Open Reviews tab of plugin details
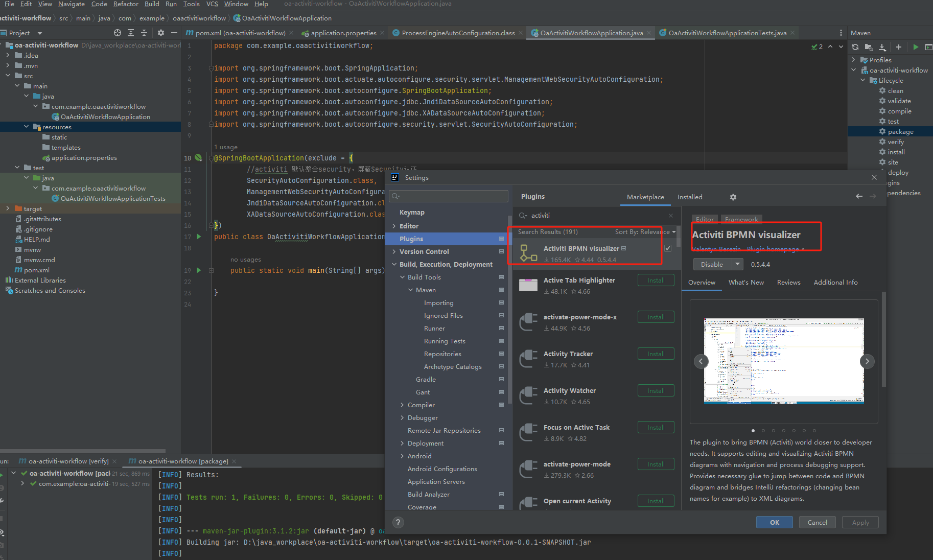933x560 pixels. 788,283
